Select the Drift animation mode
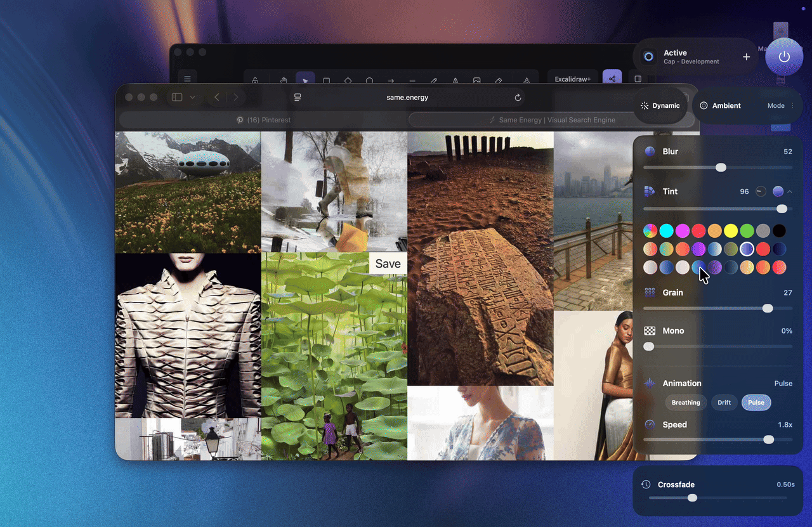The image size is (812, 527). point(724,402)
